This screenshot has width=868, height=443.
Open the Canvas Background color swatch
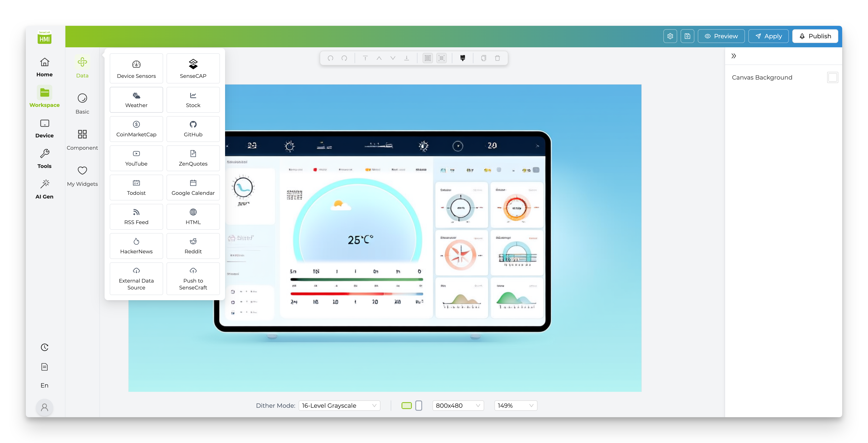pos(832,77)
